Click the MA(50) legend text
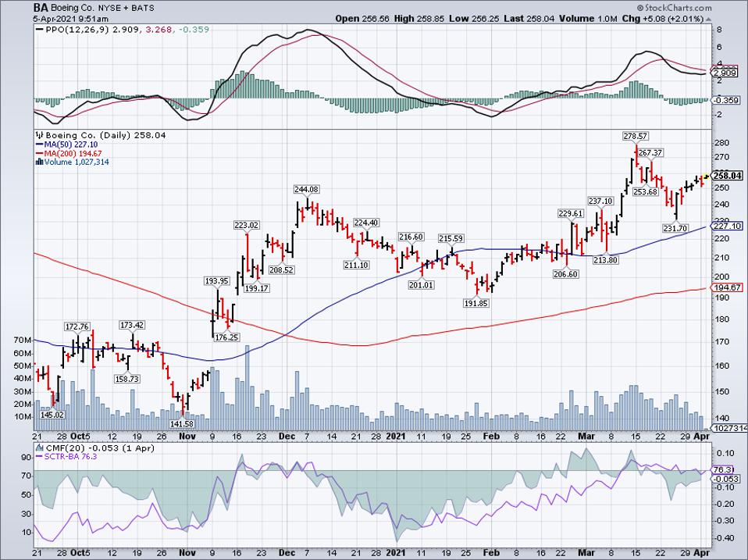Screen dimensions: 748x560 [71, 144]
